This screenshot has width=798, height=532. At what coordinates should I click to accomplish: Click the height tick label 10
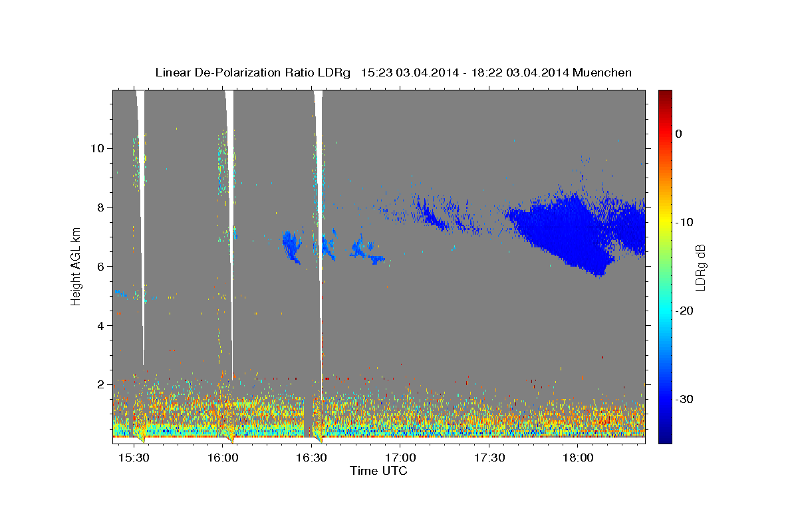tap(98, 148)
